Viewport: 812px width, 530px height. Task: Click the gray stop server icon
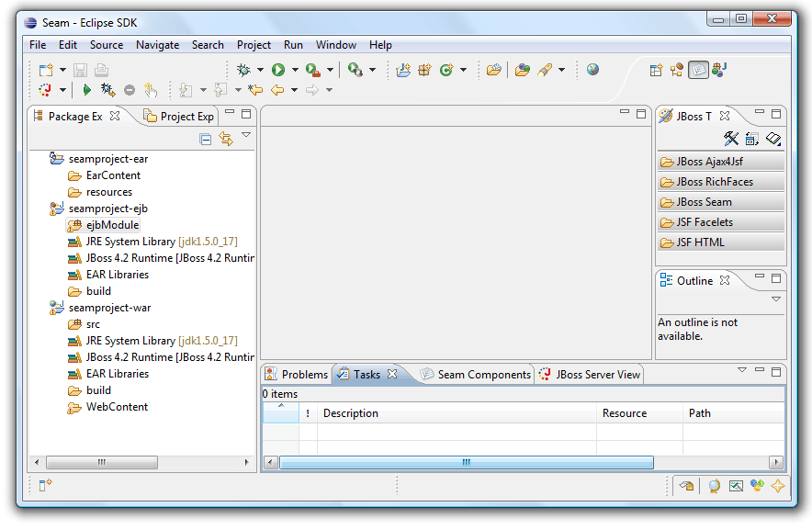(x=130, y=90)
